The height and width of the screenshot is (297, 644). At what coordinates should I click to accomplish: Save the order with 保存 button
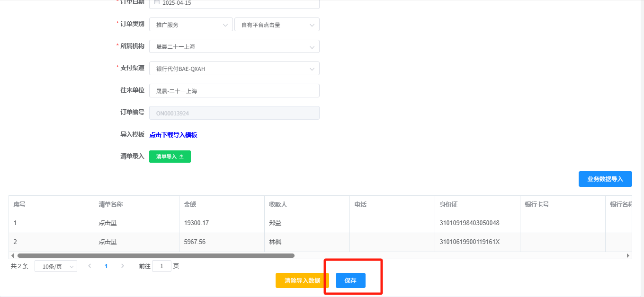tap(350, 280)
